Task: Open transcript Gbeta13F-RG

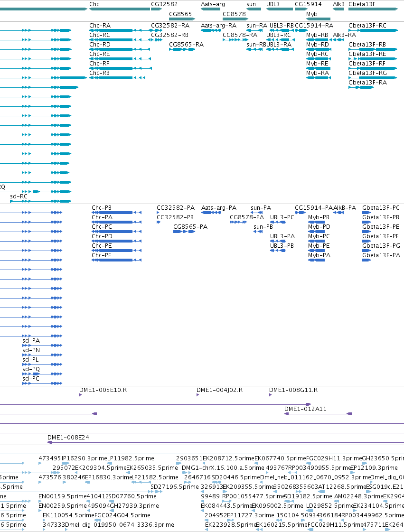Action: pyautogui.click(x=367, y=73)
